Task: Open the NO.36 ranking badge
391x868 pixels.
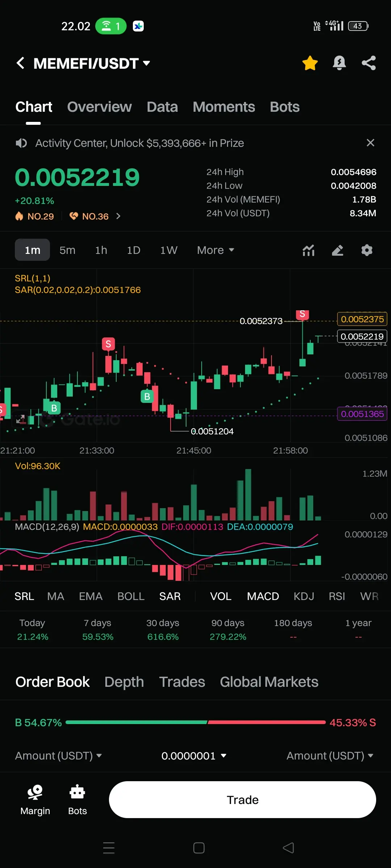Action: tap(89, 216)
